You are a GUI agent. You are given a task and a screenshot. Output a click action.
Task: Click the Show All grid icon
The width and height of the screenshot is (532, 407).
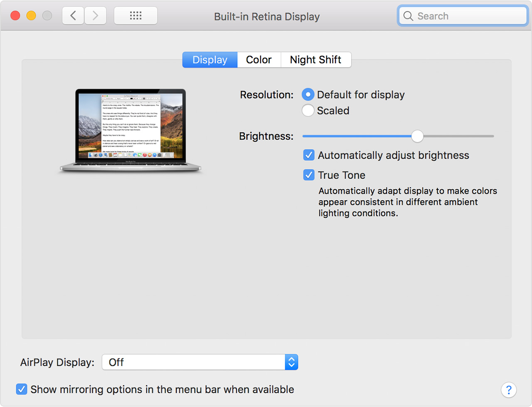(135, 15)
